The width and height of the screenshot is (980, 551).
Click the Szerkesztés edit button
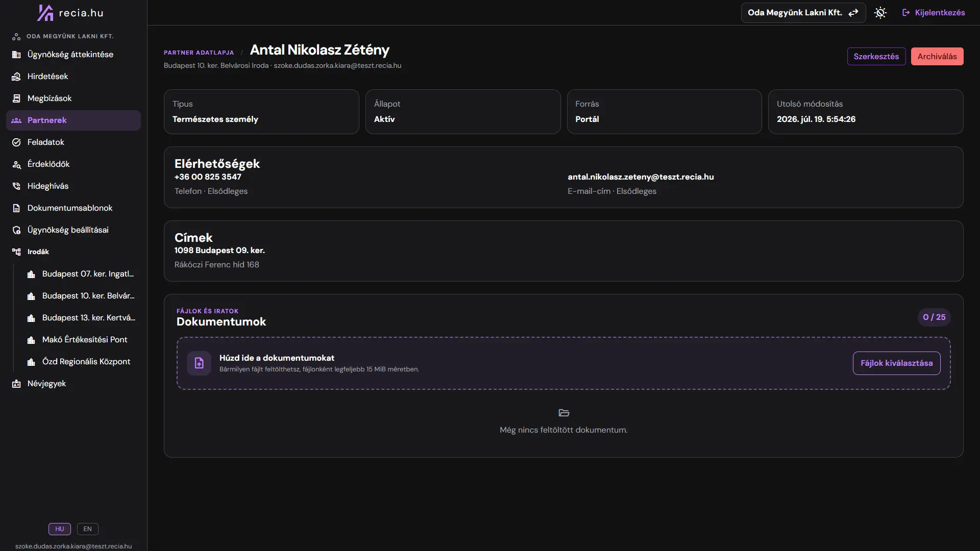point(876,57)
